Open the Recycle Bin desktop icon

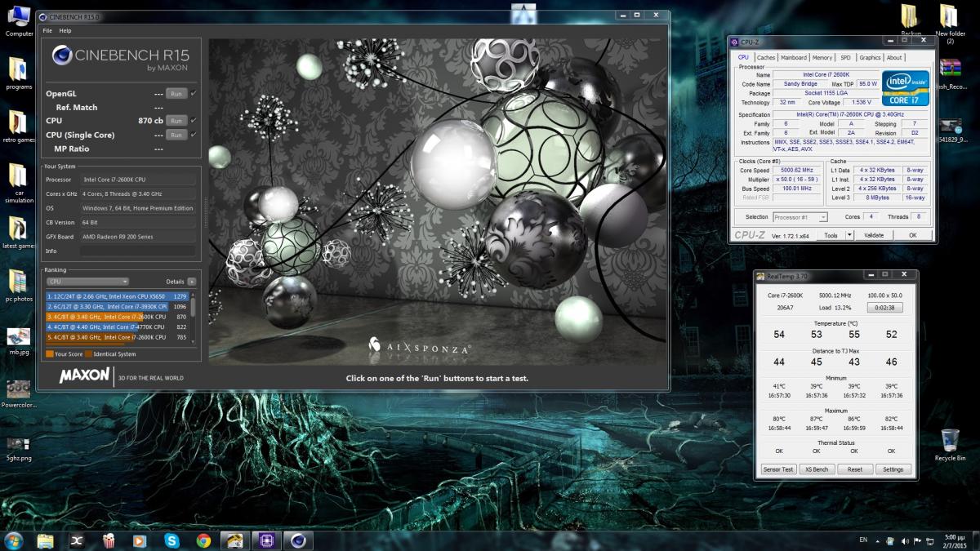(x=950, y=442)
